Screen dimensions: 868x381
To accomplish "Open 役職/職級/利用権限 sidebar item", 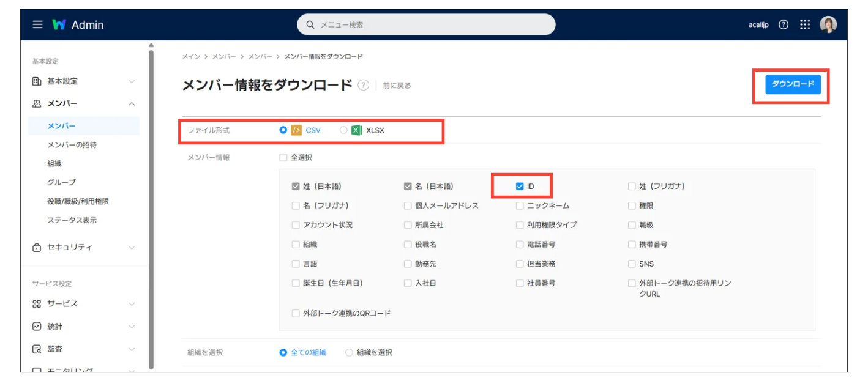I will pos(78,201).
